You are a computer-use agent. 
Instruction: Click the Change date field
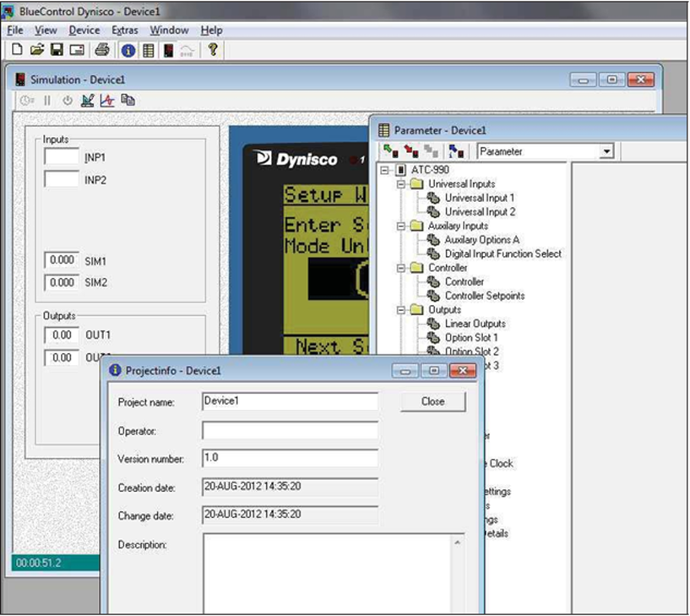[x=290, y=515]
